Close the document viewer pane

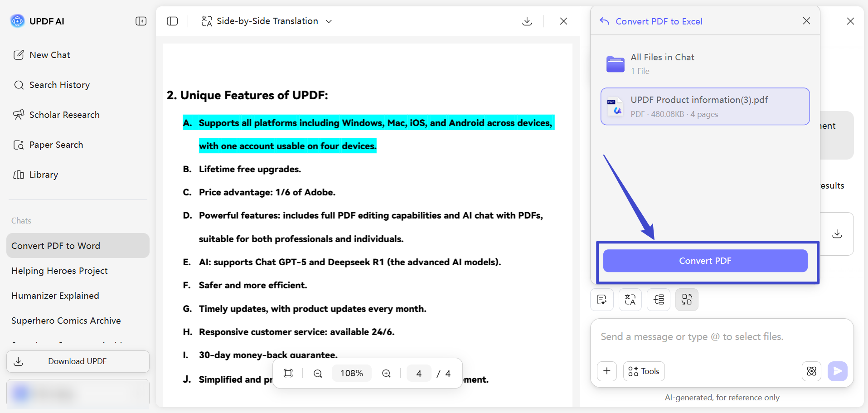tap(563, 21)
